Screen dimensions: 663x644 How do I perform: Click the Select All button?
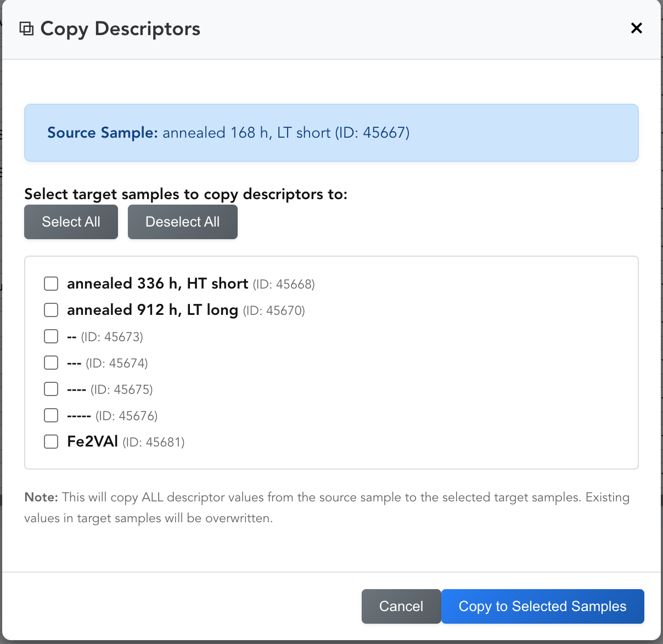click(x=71, y=222)
